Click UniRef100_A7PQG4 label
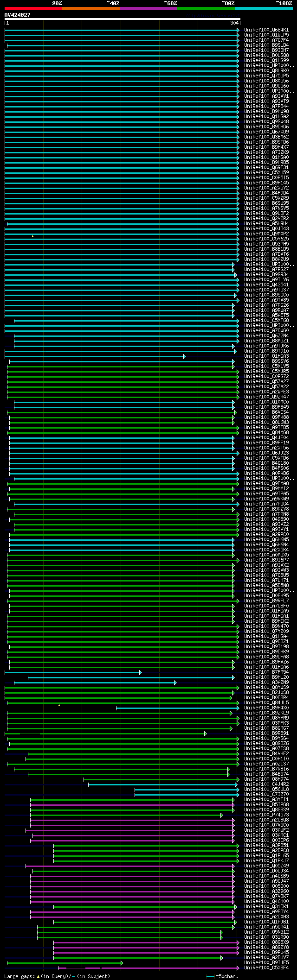Screen dimensions: 297x980 tap(266, 504)
